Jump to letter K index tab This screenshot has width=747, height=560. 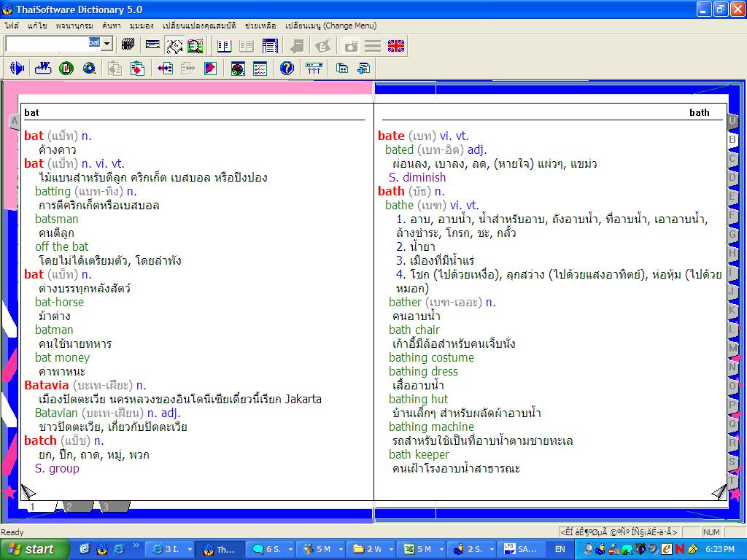[732, 310]
